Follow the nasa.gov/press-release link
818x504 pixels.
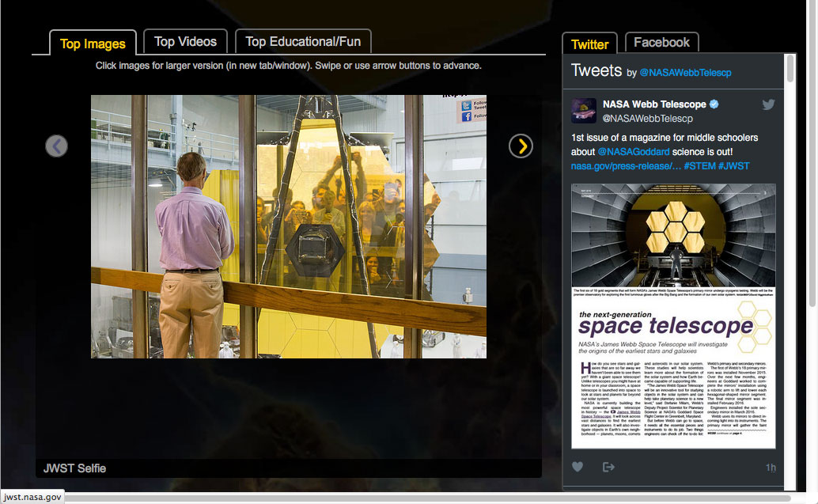(626, 166)
